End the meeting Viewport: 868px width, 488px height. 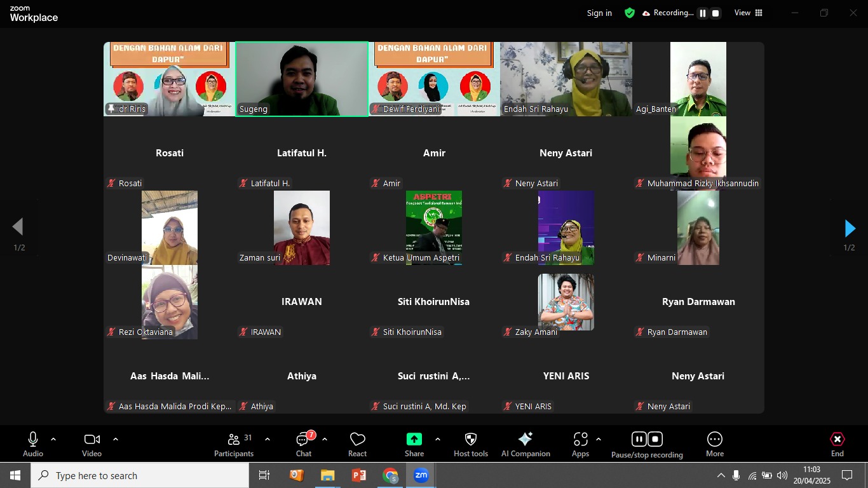[x=837, y=444]
